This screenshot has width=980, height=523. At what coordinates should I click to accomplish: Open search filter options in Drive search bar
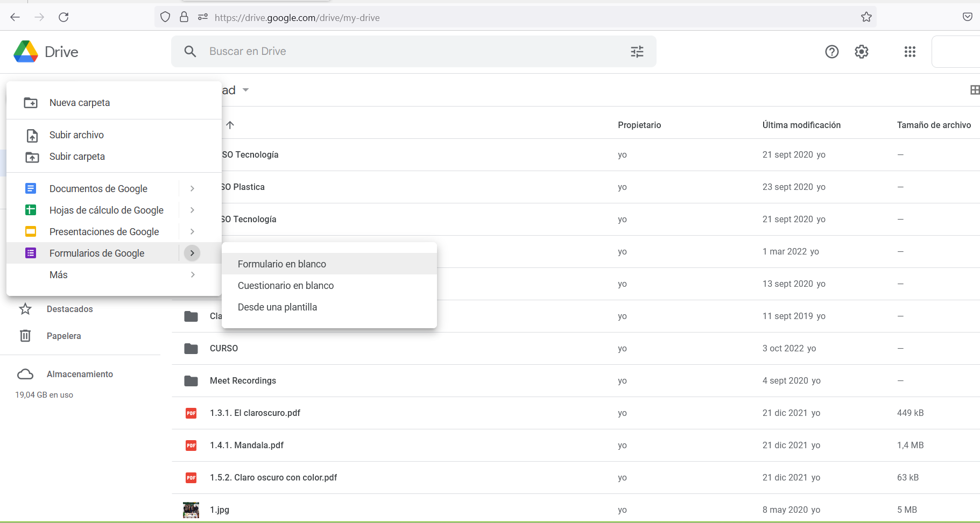(637, 52)
